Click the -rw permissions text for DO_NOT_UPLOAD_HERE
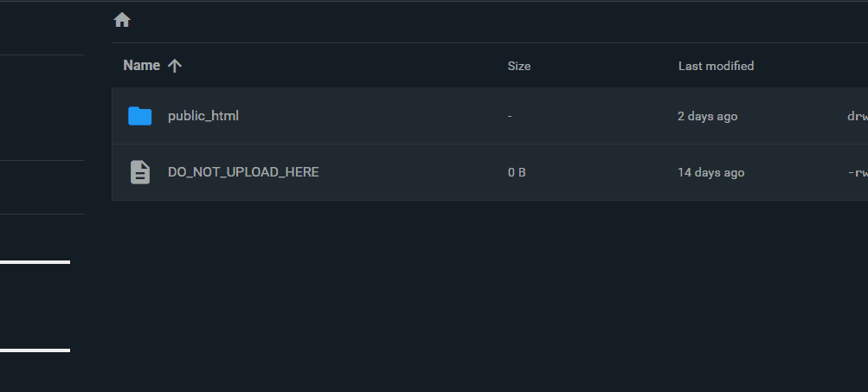This screenshot has height=392, width=868. point(858,172)
